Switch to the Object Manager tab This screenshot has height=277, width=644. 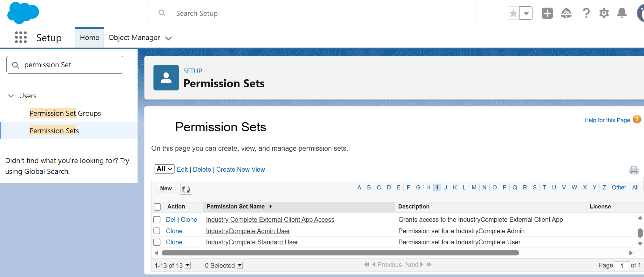[x=134, y=38]
